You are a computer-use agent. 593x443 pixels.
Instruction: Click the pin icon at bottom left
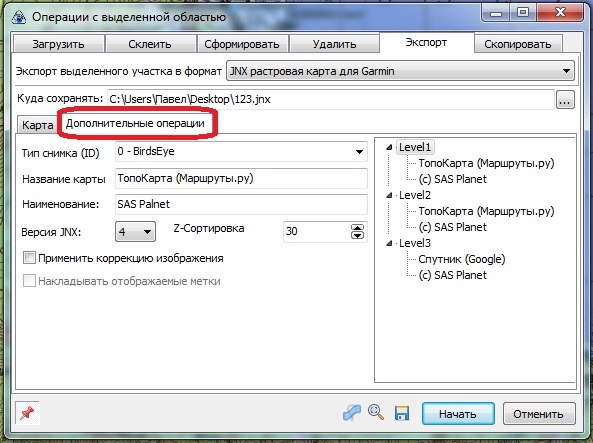coord(27,413)
